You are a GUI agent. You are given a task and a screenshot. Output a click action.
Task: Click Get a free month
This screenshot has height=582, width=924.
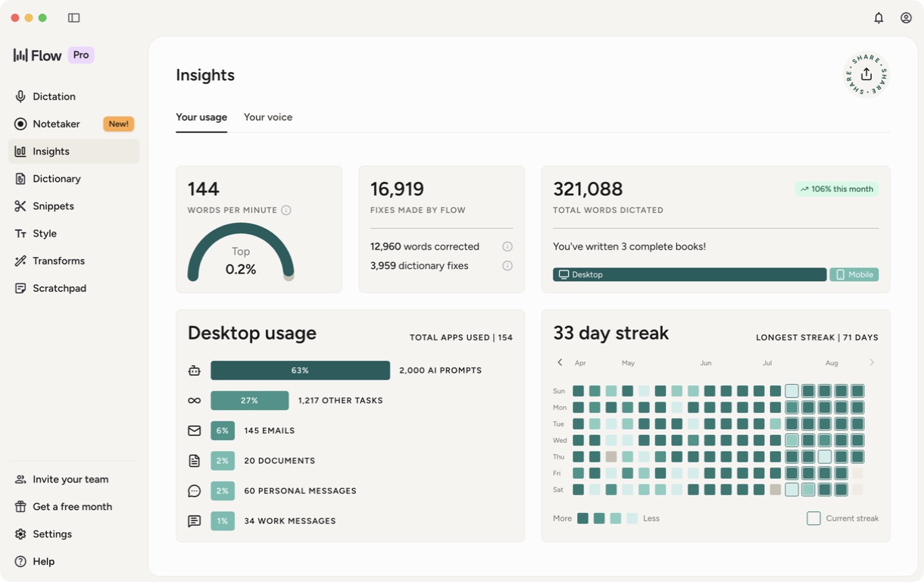pyautogui.click(x=73, y=506)
